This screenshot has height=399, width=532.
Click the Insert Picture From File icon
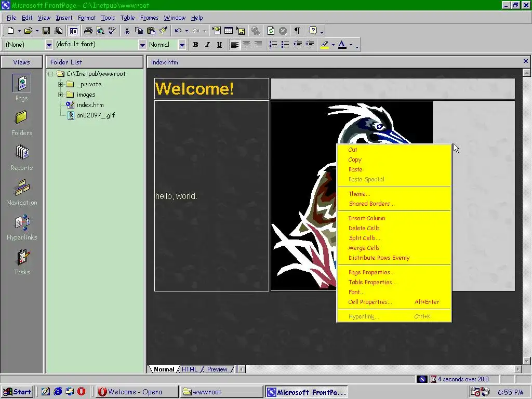pos(241,31)
